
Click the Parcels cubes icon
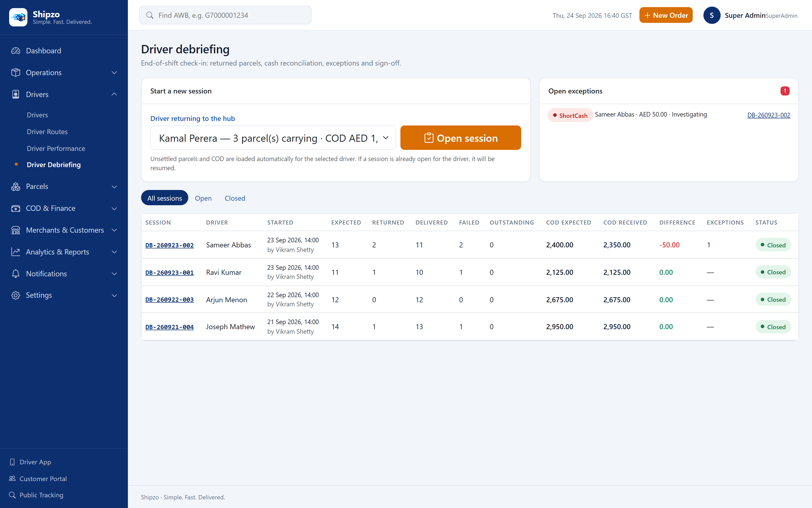click(x=16, y=186)
